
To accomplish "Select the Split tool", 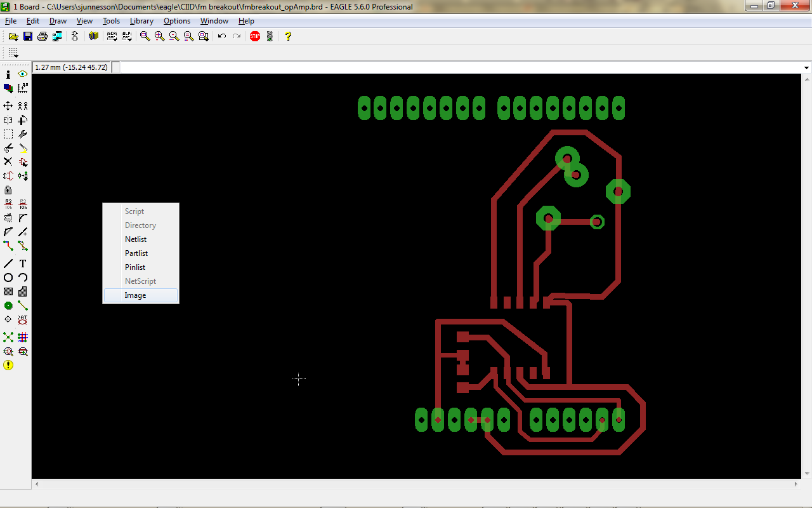I will (x=8, y=232).
